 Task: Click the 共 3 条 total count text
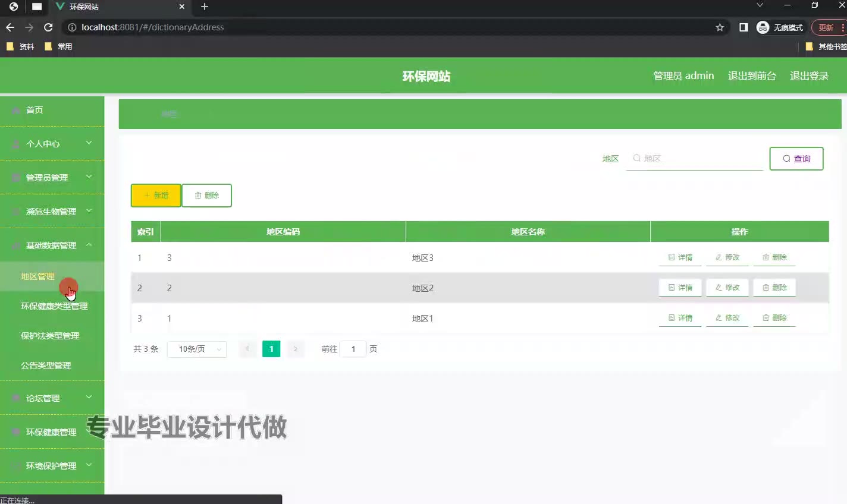[x=146, y=349]
